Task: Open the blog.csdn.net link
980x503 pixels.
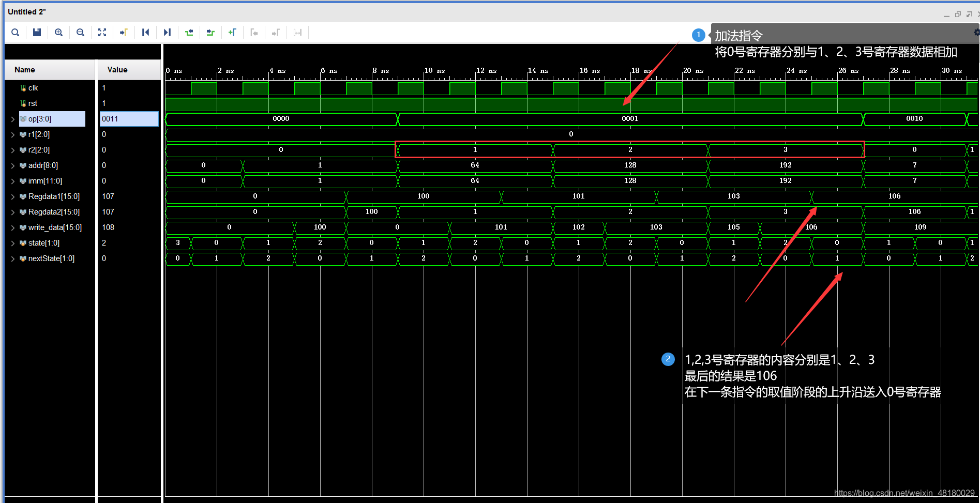Action: pyautogui.click(x=904, y=493)
